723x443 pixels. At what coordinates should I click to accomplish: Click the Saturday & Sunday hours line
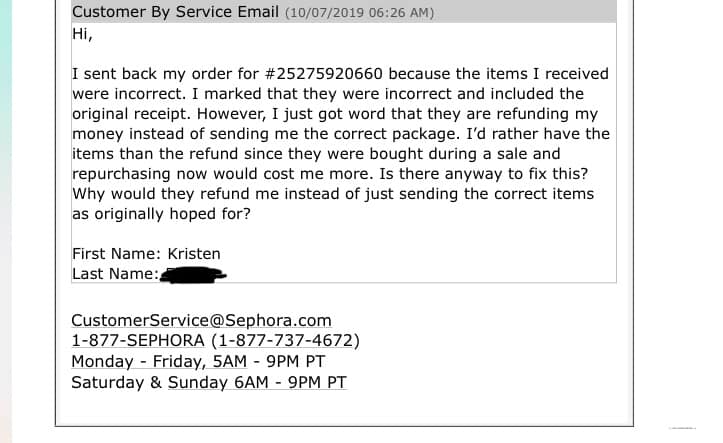(208, 382)
